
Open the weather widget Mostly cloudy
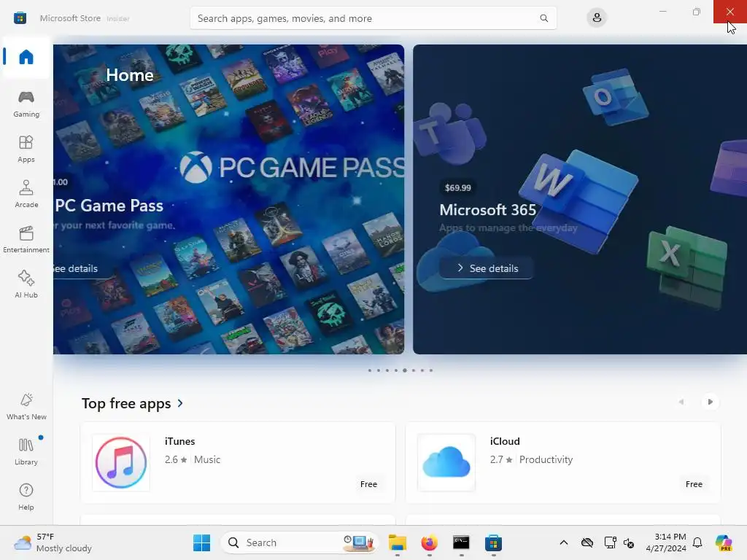(x=53, y=542)
